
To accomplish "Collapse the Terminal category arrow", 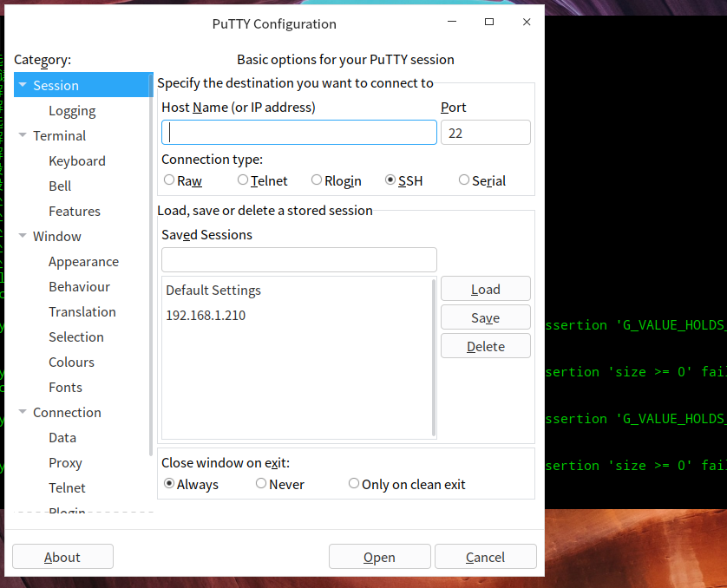I will (x=23, y=135).
